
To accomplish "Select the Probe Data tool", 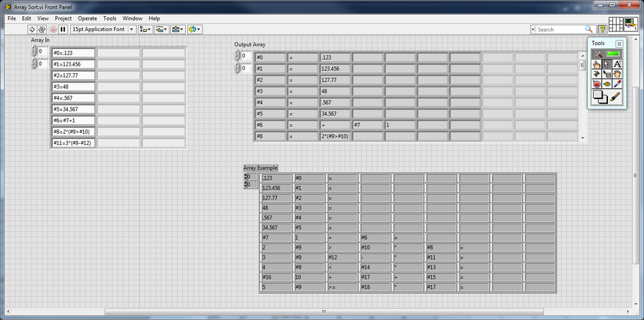I will (607, 84).
